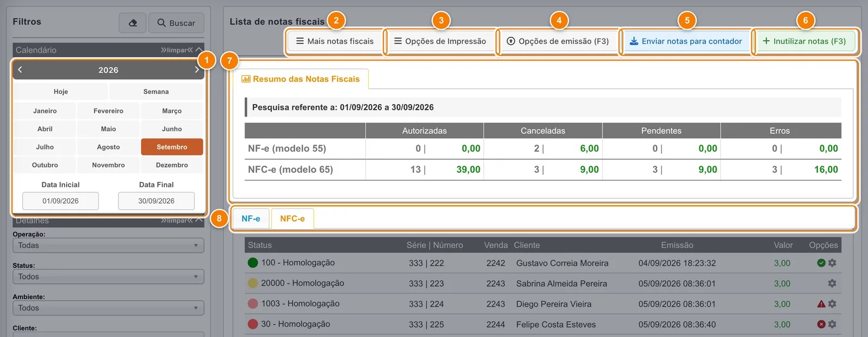Click red error icon for Felipe's note
This screenshot has height=337, width=868.
coord(821,324)
